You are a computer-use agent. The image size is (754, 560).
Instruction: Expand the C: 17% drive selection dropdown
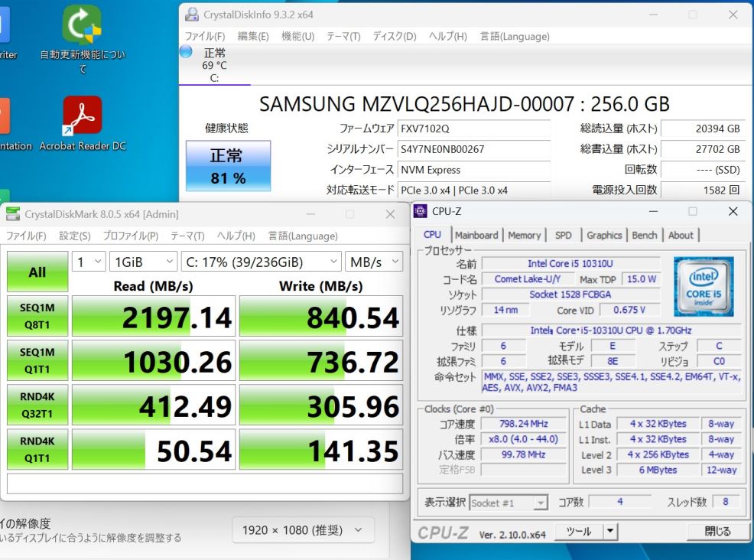(x=261, y=262)
